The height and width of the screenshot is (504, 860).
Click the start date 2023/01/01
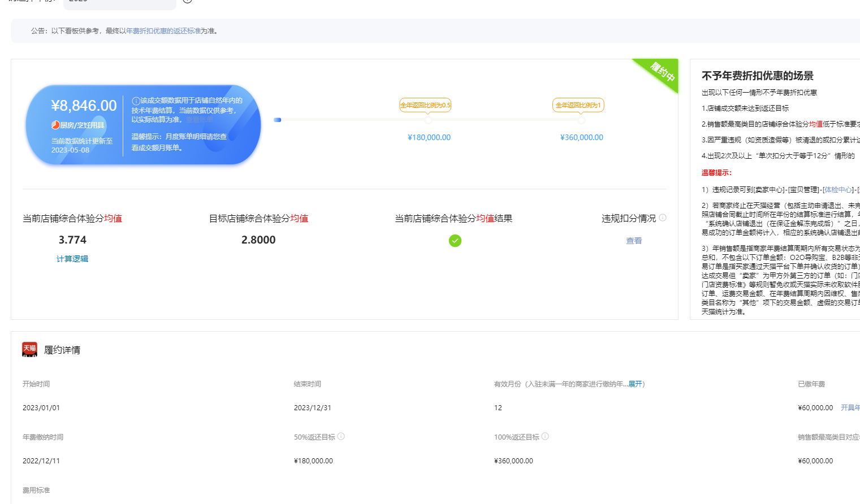41,408
